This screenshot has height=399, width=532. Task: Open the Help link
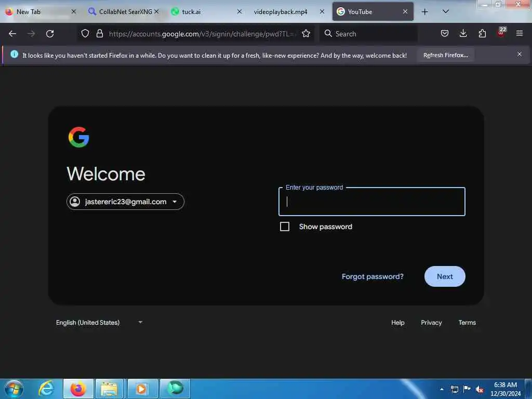pos(397,322)
